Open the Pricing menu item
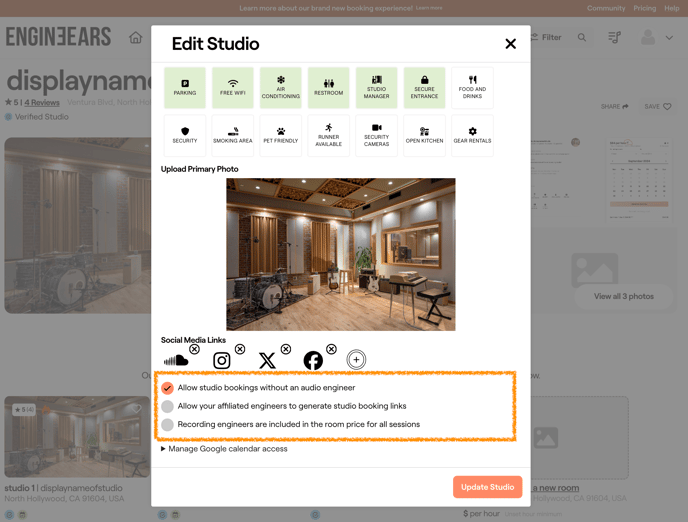The image size is (688, 522). [644, 8]
